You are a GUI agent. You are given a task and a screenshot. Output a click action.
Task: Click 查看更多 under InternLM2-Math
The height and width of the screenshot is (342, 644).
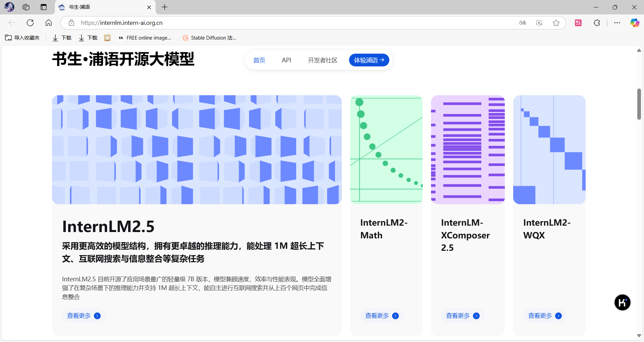click(382, 316)
